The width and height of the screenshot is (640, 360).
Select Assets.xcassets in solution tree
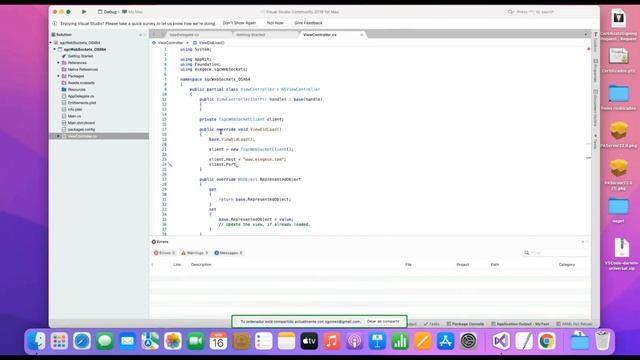click(81, 83)
